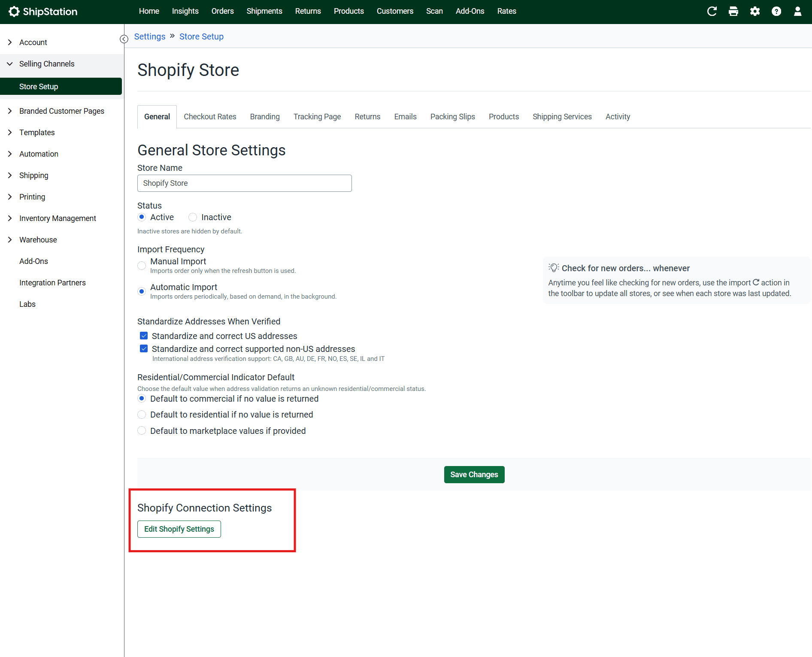Image resolution: width=812 pixels, height=657 pixels.
Task: Click the Settings breadcrumb link
Action: pos(150,36)
